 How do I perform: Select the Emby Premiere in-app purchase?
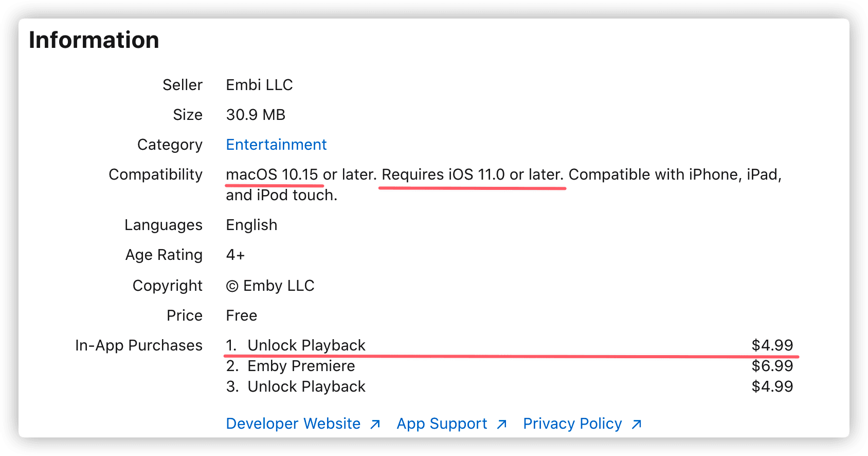301,366
